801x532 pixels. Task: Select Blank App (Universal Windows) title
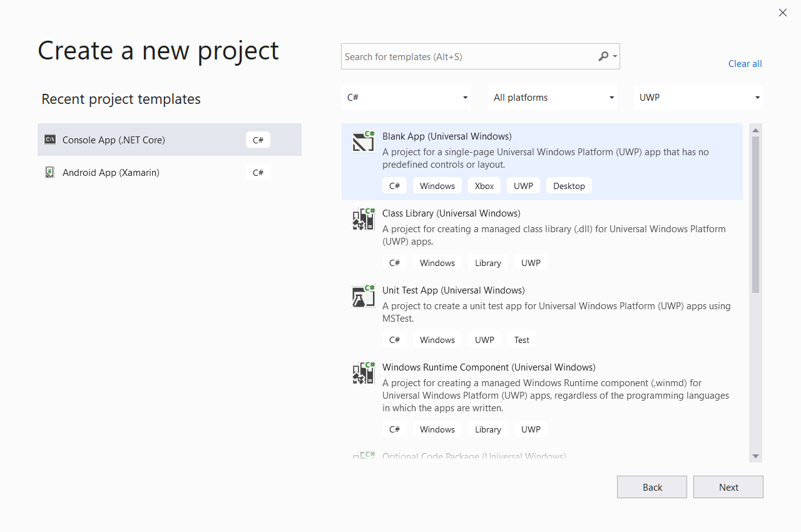[x=447, y=136]
